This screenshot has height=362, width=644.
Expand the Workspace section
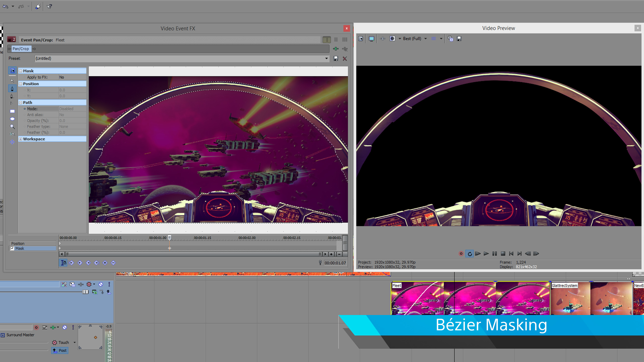coord(21,139)
